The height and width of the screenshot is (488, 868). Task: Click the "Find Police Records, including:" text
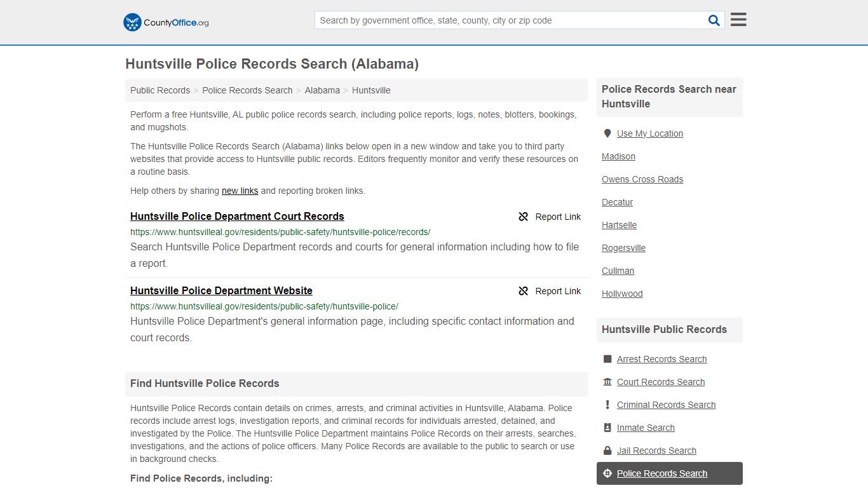(x=201, y=478)
